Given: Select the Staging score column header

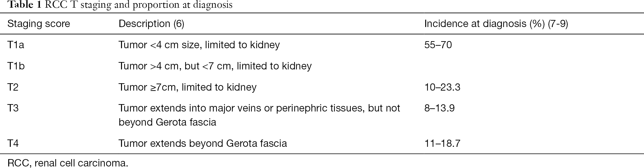Looking at the screenshot, I should (39, 24).
